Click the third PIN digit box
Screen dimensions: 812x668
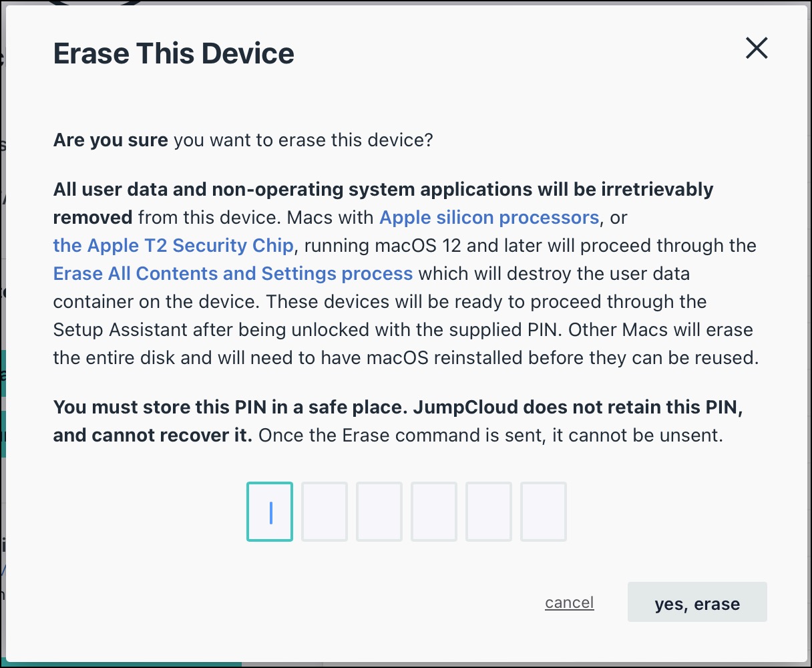(x=379, y=512)
